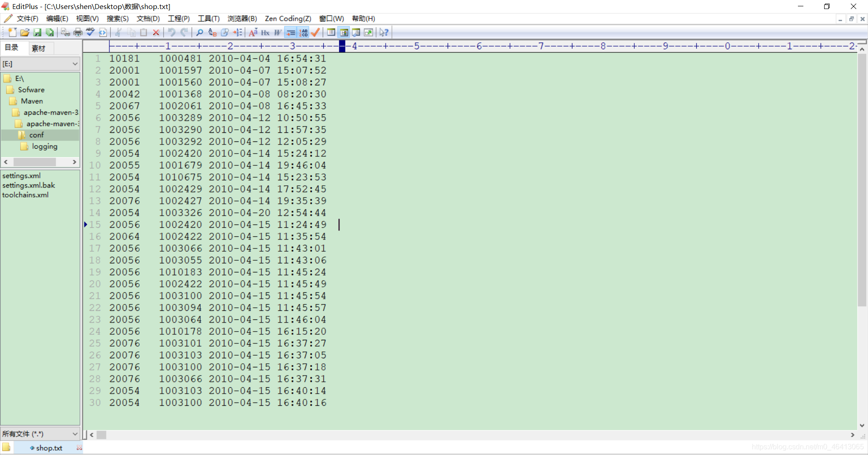Screen dimensions: 868x455
Task: Open toolchains.xml from file list
Action: (x=25, y=195)
